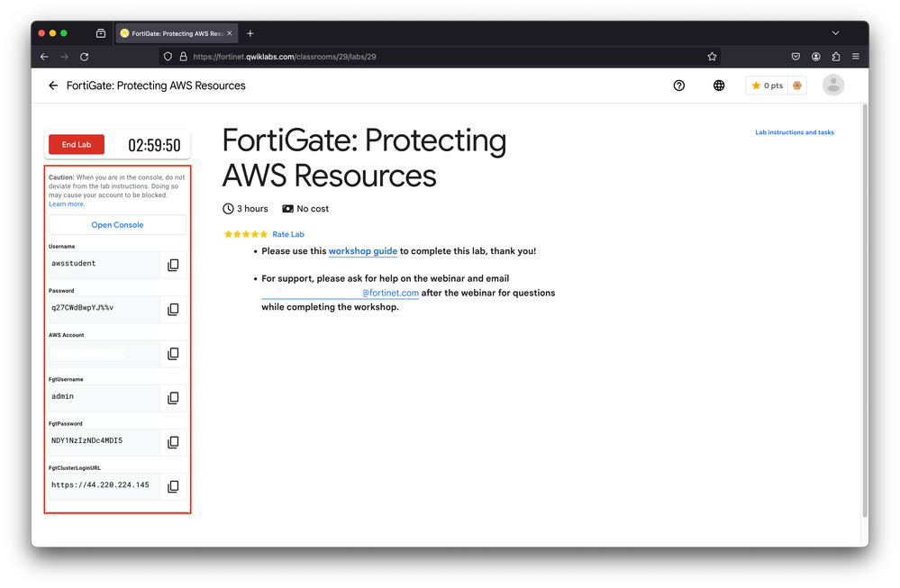Copy the AWS Account value
The image size is (900, 588).
coord(173,354)
